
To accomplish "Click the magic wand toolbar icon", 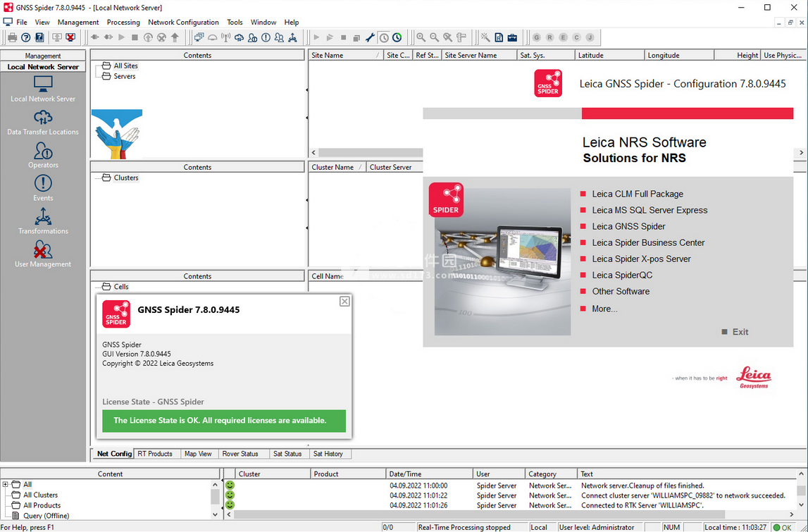I will [485, 37].
